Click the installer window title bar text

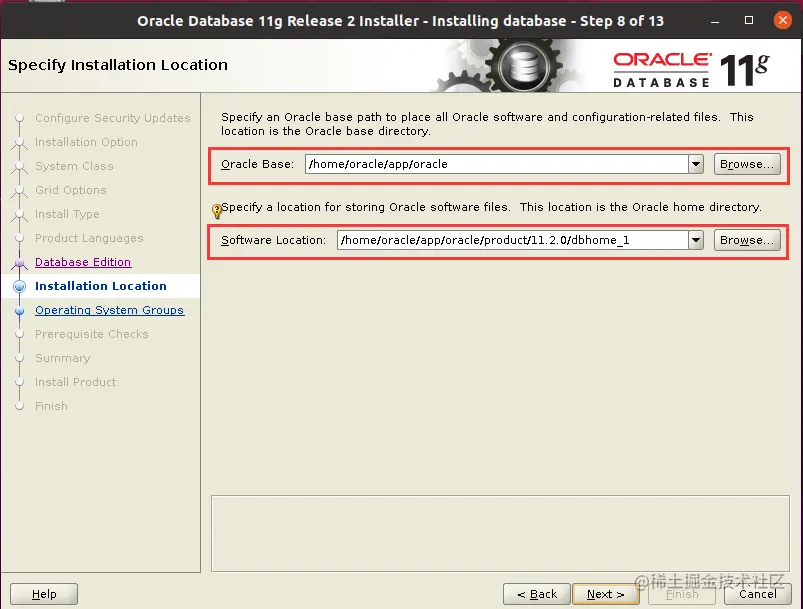[400, 21]
